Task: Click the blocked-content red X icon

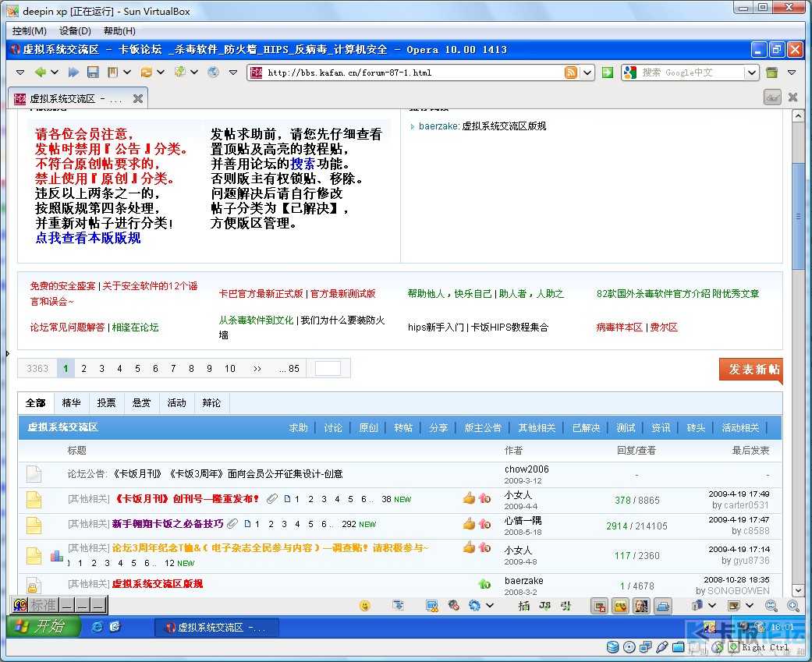Action: pos(600,606)
